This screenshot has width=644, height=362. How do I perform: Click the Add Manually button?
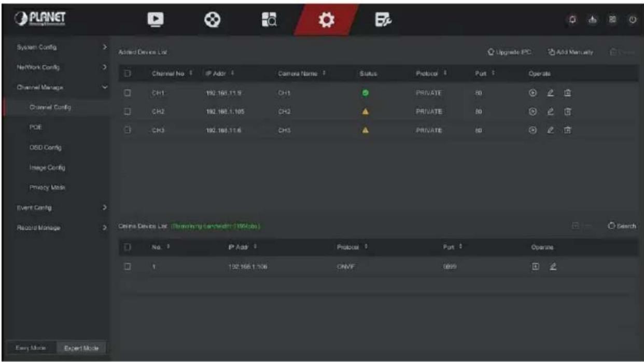pos(570,52)
